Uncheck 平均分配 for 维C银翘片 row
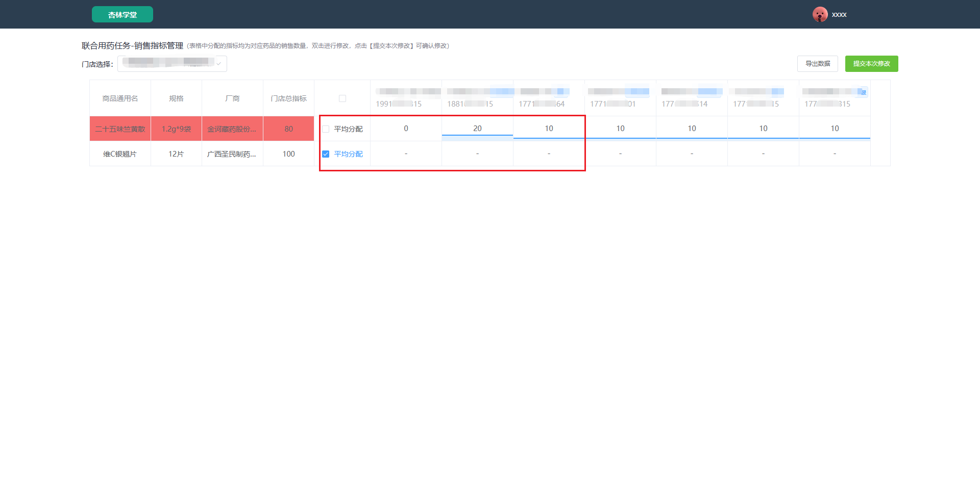 click(326, 154)
